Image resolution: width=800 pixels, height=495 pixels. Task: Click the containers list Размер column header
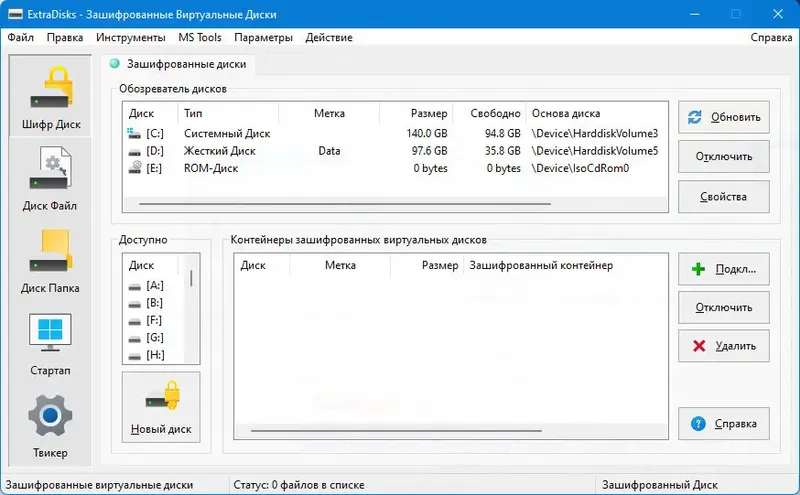click(x=427, y=265)
